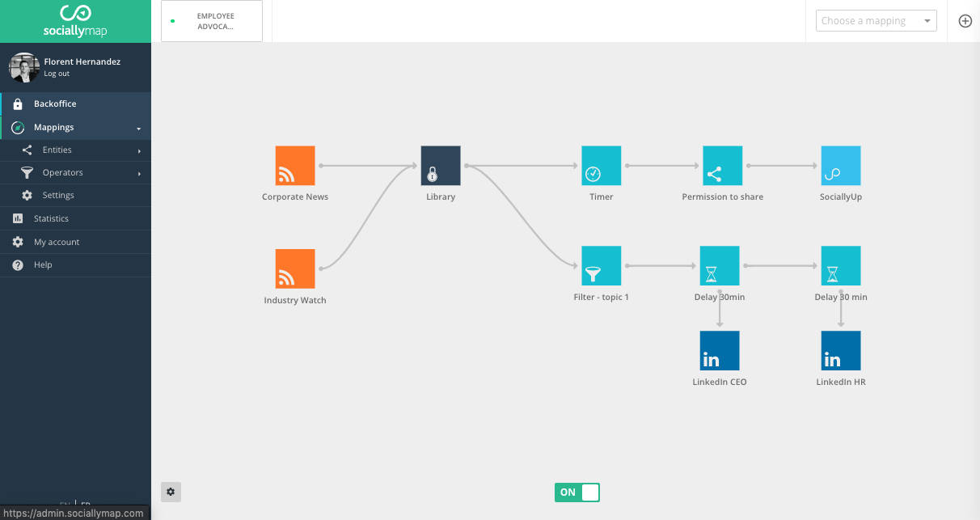Image resolution: width=980 pixels, height=520 pixels.
Task: Click the LinkedIn HR node
Action: (840, 351)
